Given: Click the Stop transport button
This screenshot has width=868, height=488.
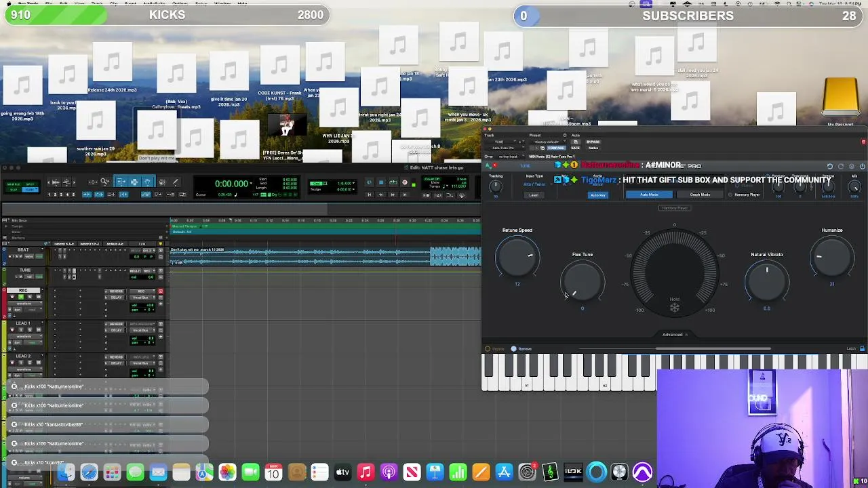Looking at the screenshot, I should (381, 182).
